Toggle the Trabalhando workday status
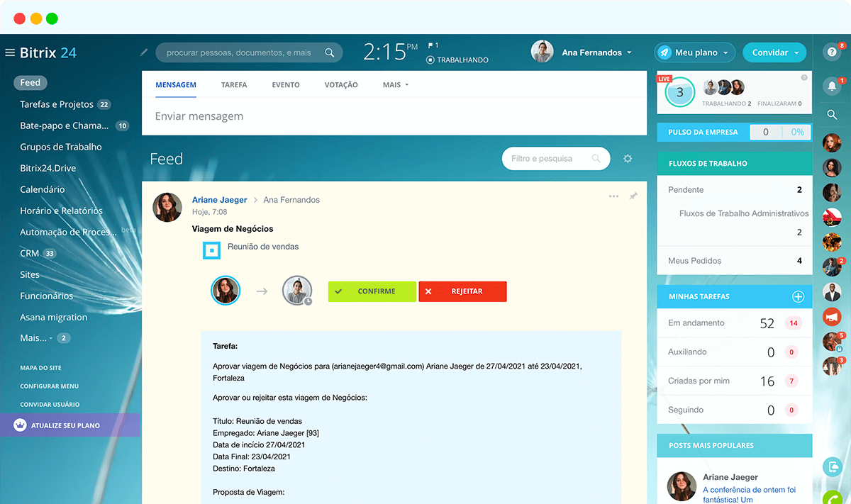Viewport: 851px width, 504px height. 457,60
